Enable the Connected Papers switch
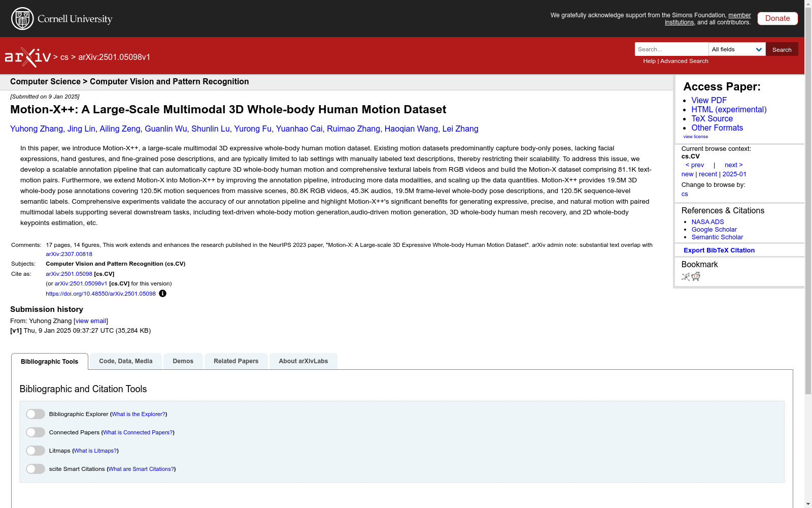This screenshot has height=508, width=812. pyautogui.click(x=36, y=432)
